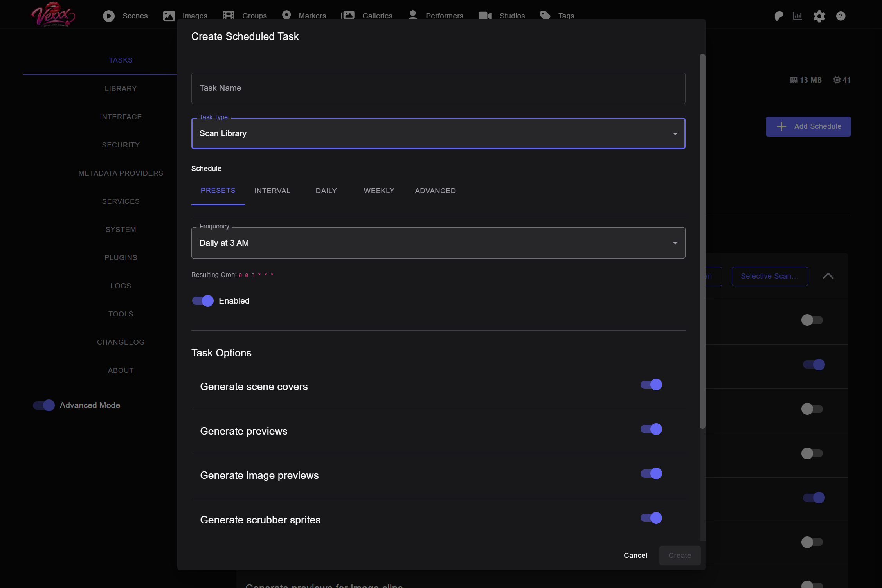Select the Advanced schedule tab
Image resolution: width=882 pixels, height=588 pixels.
435,191
